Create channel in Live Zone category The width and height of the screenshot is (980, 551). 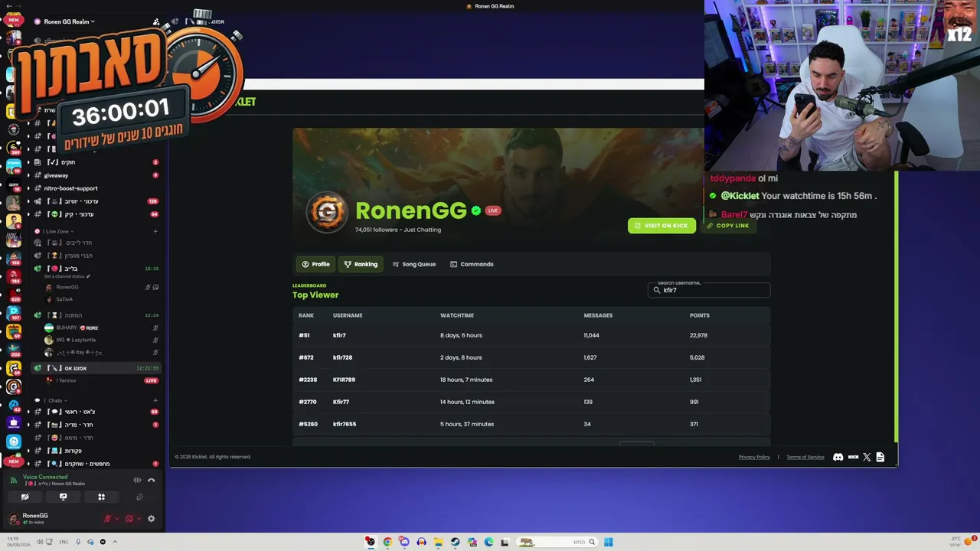[155, 231]
